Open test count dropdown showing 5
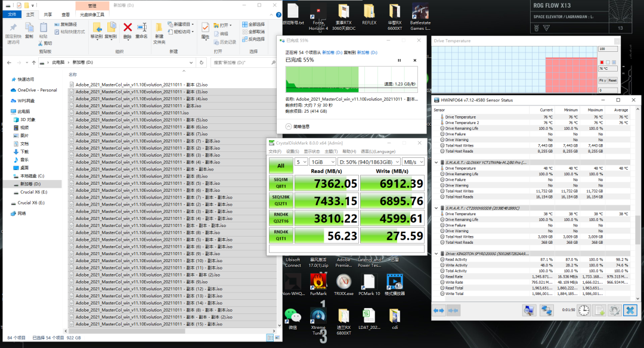The image size is (644, 348). coord(301,161)
